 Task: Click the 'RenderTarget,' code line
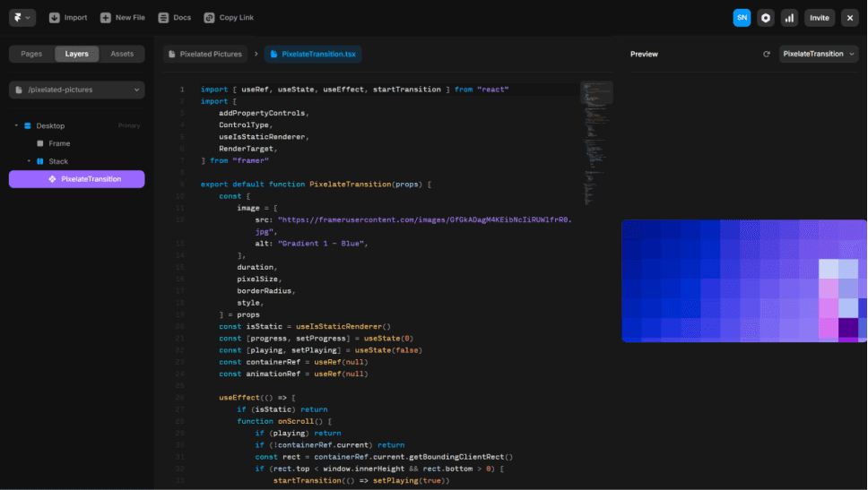247,148
